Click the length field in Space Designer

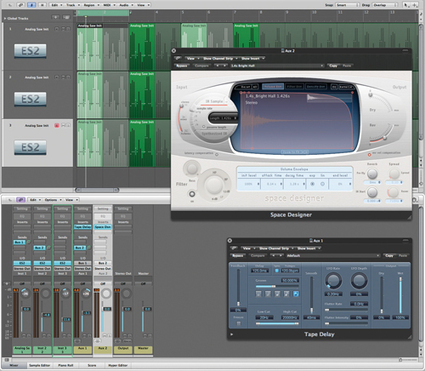[224, 118]
